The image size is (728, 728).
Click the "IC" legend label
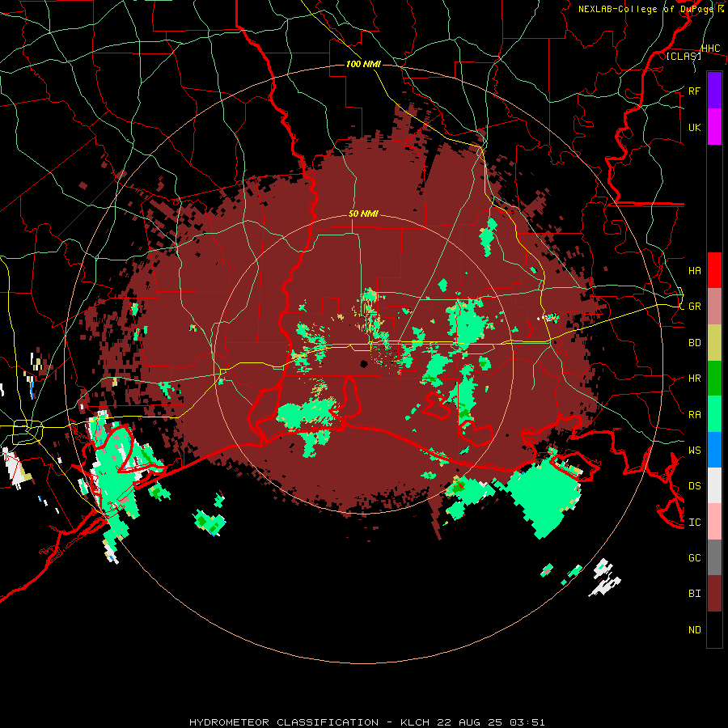coord(694,523)
